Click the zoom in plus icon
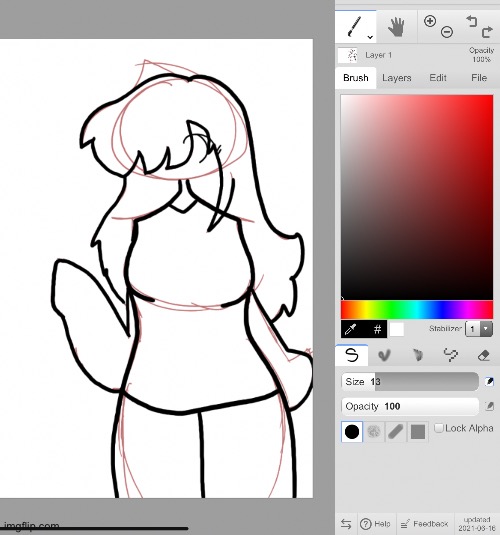Screen dimensions: 500x535 pos(430,21)
